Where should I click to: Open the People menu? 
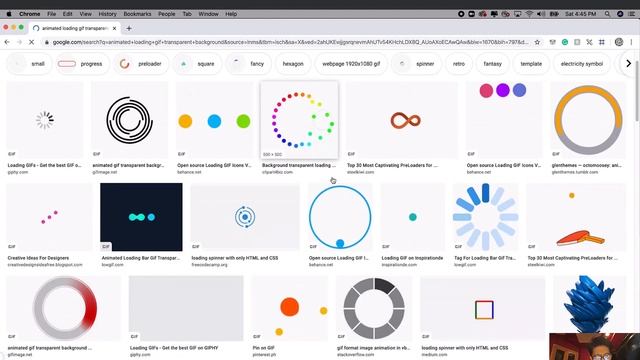[x=167, y=14]
